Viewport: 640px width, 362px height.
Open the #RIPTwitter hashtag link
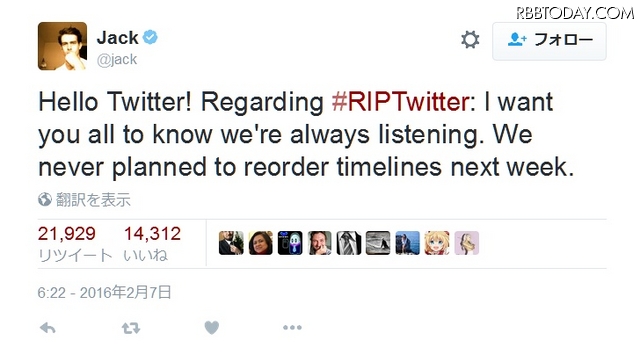pyautogui.click(x=400, y=102)
